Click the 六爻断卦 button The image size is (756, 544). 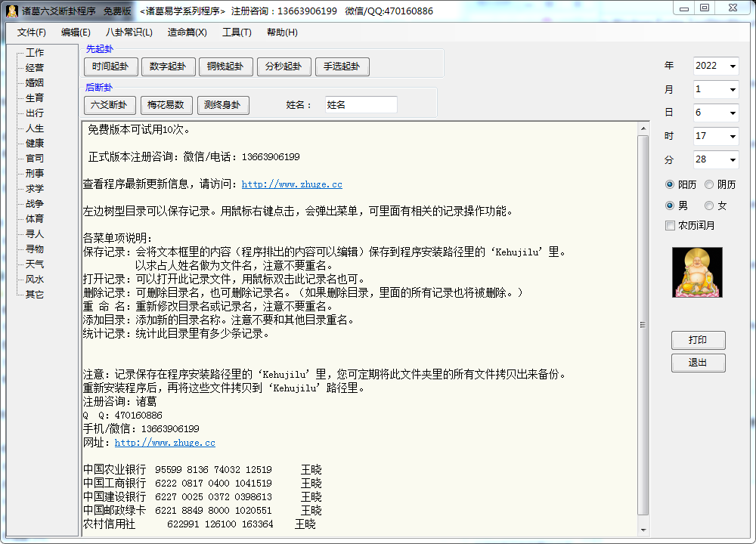pos(110,105)
